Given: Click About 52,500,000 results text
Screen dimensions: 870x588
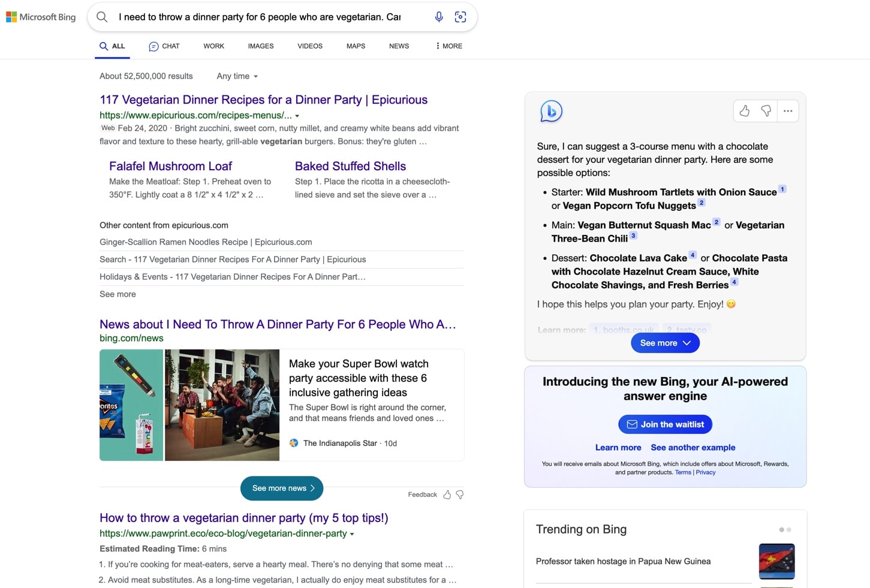Looking at the screenshot, I should pos(146,76).
